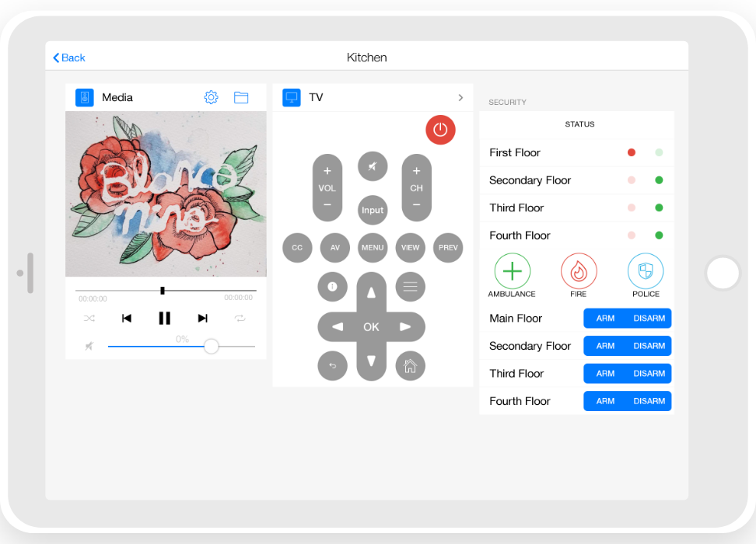Disarm the Third Floor security

tap(649, 374)
